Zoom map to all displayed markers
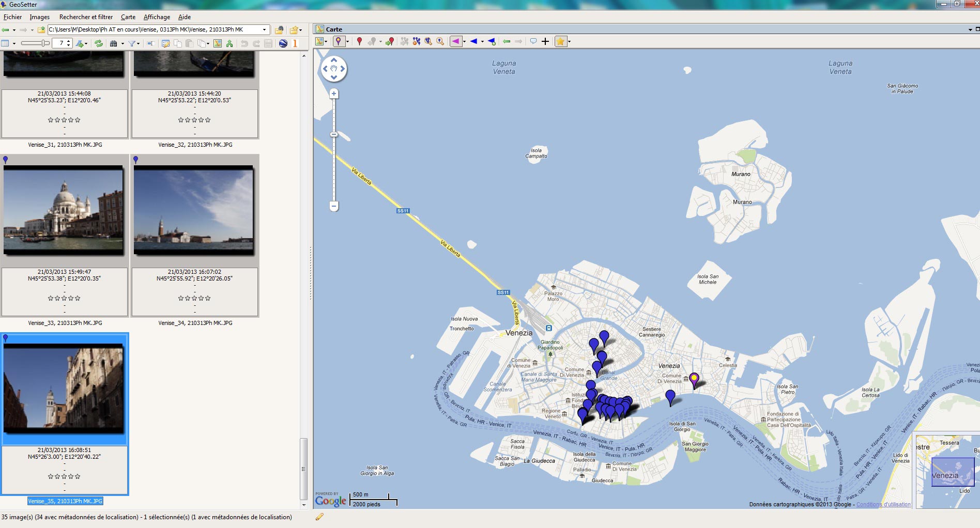Image resolution: width=980 pixels, height=528 pixels. pyautogui.click(x=427, y=41)
